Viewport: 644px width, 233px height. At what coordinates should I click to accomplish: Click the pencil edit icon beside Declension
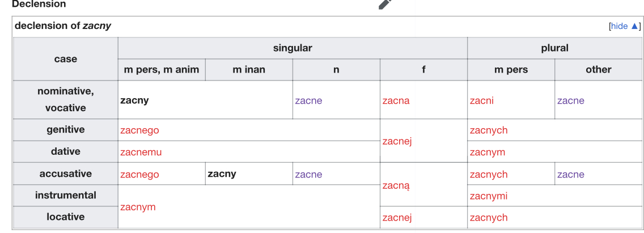(x=385, y=3)
